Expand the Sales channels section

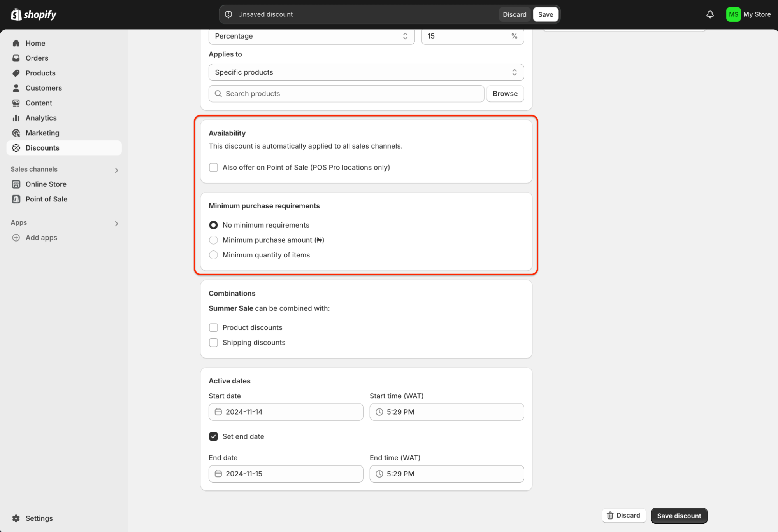point(116,170)
